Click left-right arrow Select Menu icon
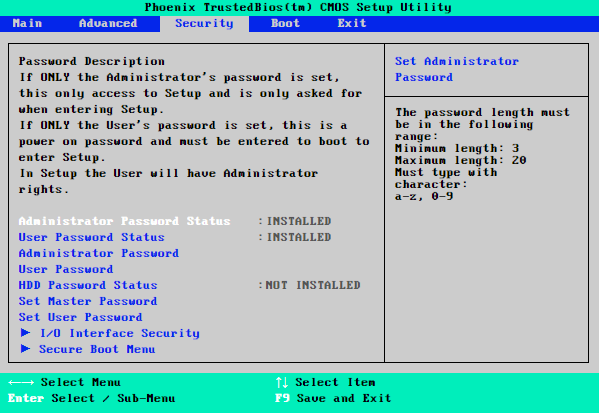This screenshot has width=599, height=413. [x=21, y=382]
